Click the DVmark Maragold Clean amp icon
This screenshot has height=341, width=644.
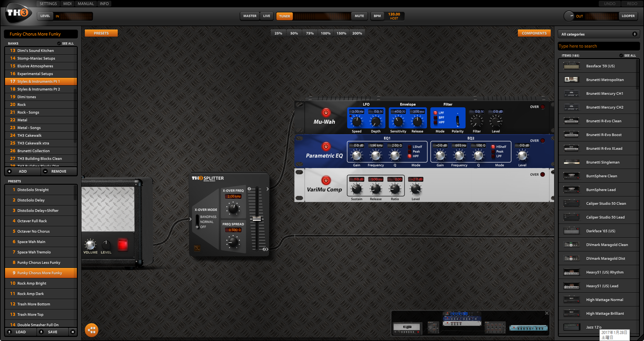point(572,245)
